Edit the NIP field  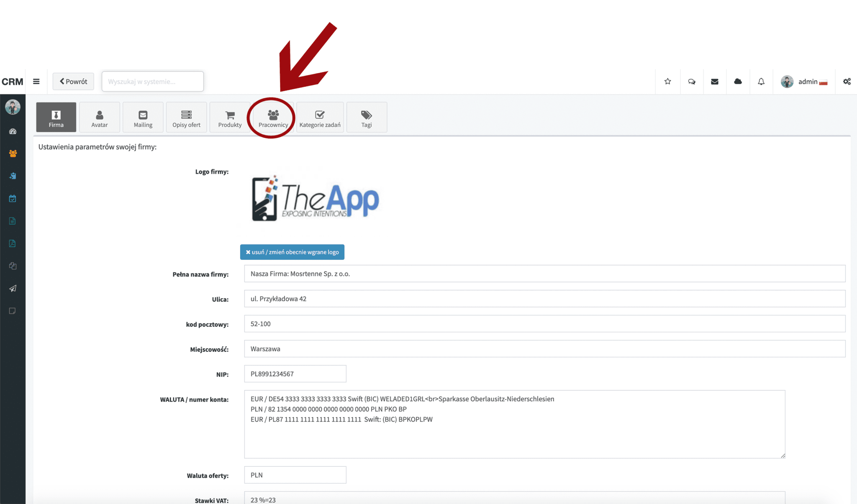[x=295, y=374]
